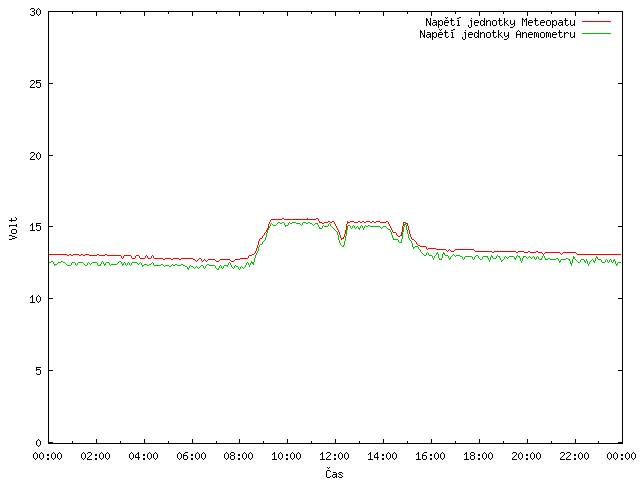Click the 'Čas' x-axis title
640x480 pixels.
pyautogui.click(x=334, y=473)
